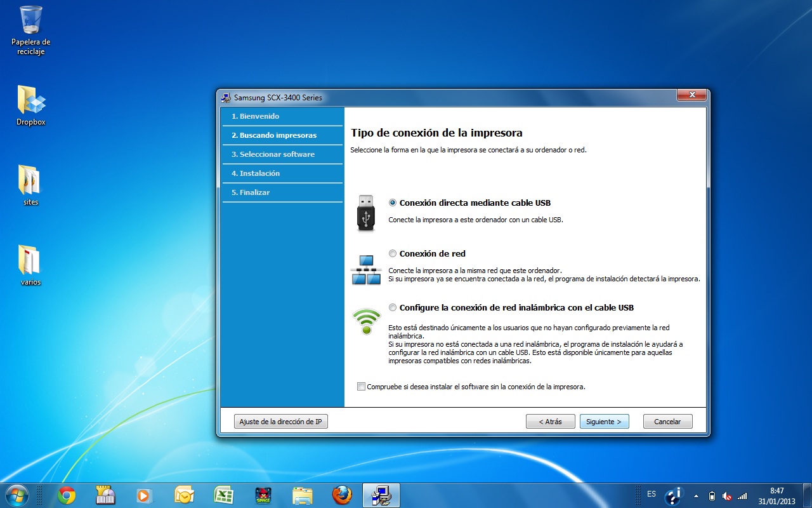Select step 1. Bienvenido in sidebar
The height and width of the screenshot is (508, 812).
282,117
